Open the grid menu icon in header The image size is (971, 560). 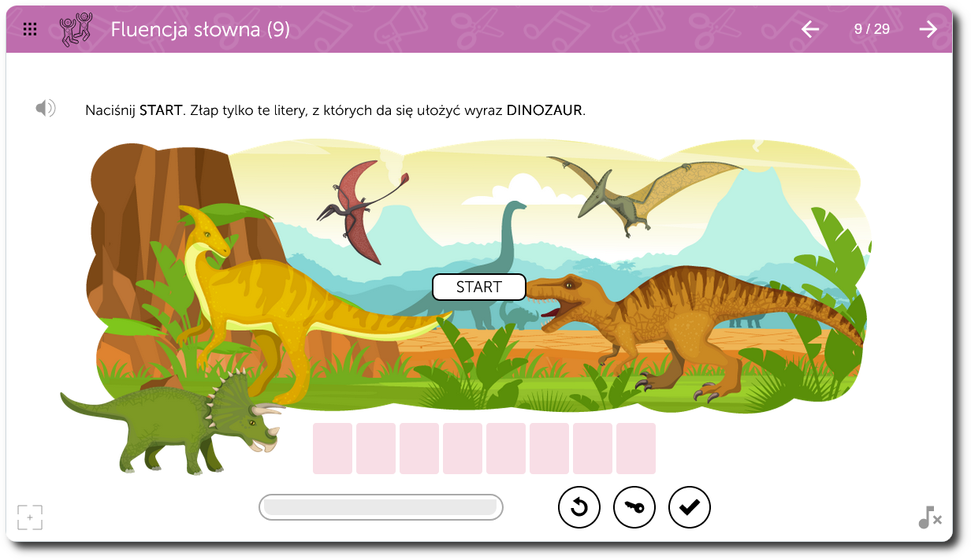[x=30, y=30]
